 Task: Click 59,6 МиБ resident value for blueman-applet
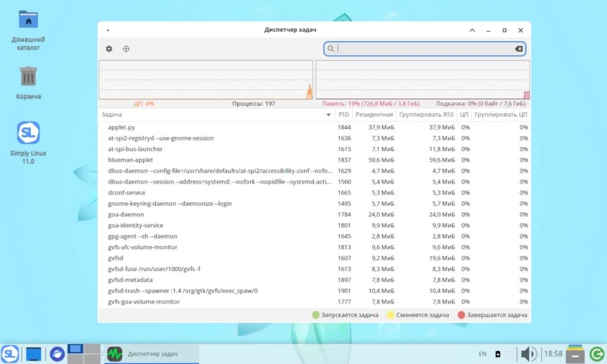click(x=381, y=160)
